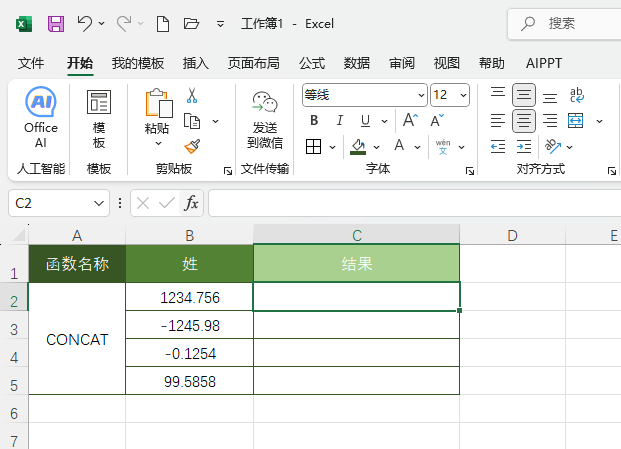Toggle underline formatting
The width and height of the screenshot is (621, 449).
tap(365, 120)
